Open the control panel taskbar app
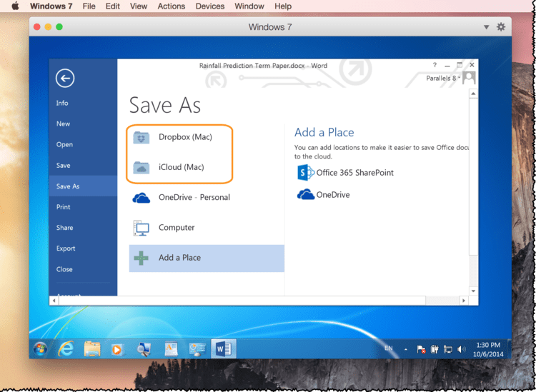Screen dimensions: 536x392 197,349
